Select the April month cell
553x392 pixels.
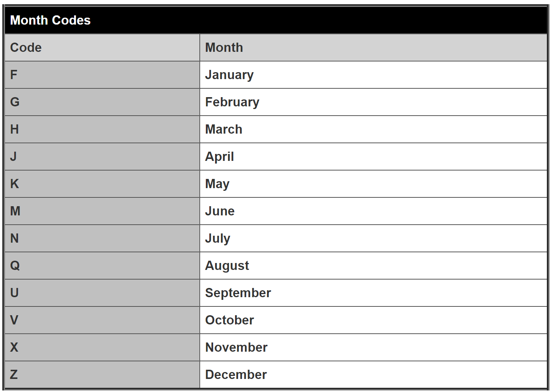(219, 157)
